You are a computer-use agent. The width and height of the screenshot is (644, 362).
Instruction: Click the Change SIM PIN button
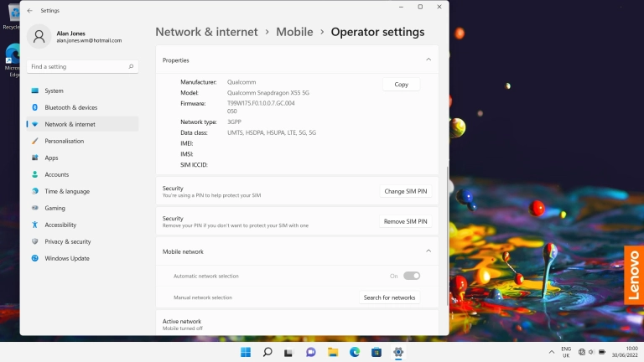406,191
